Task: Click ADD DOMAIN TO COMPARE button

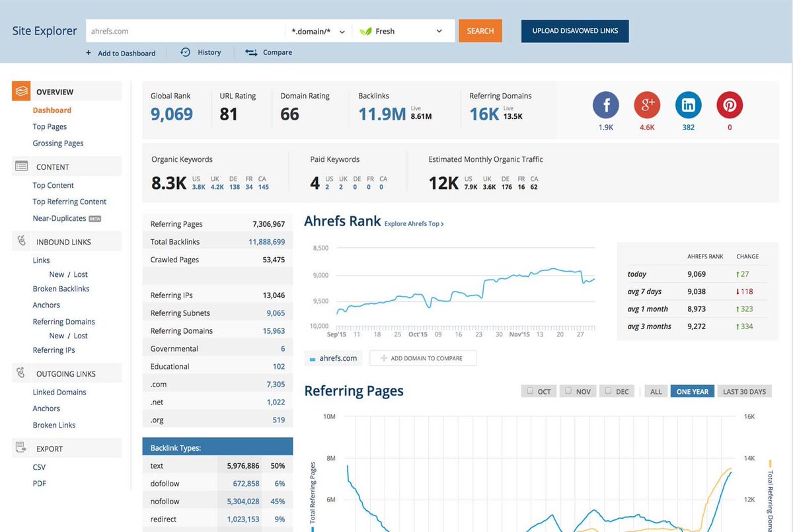Action: click(x=423, y=358)
